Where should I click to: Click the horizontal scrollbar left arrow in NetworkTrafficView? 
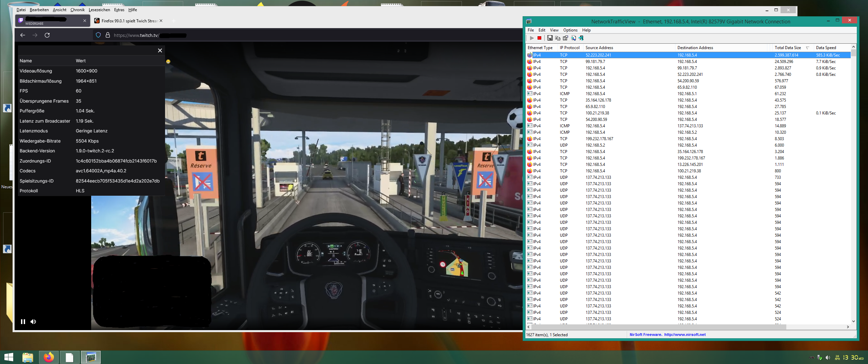tap(529, 327)
